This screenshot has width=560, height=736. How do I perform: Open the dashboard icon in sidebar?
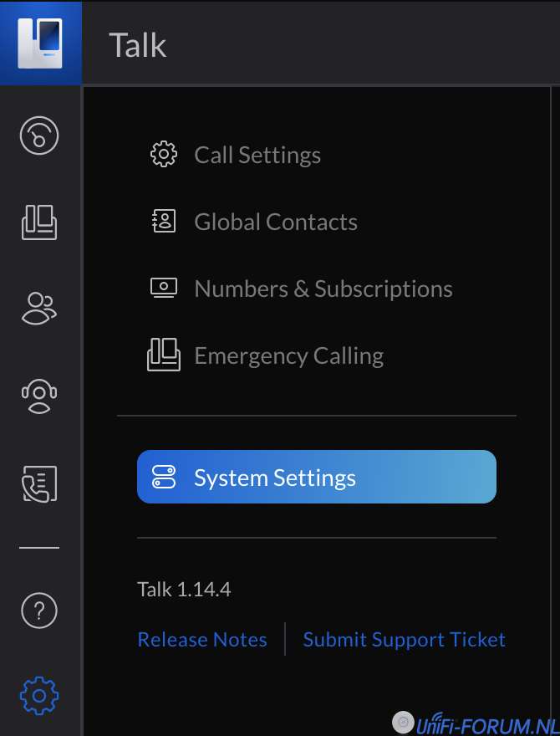point(39,135)
